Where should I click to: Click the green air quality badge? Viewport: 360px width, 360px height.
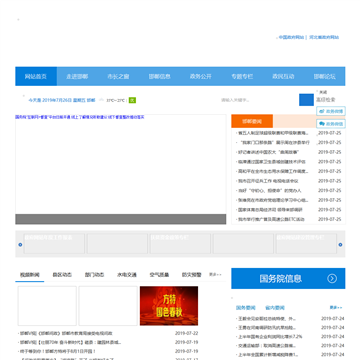click(x=132, y=100)
